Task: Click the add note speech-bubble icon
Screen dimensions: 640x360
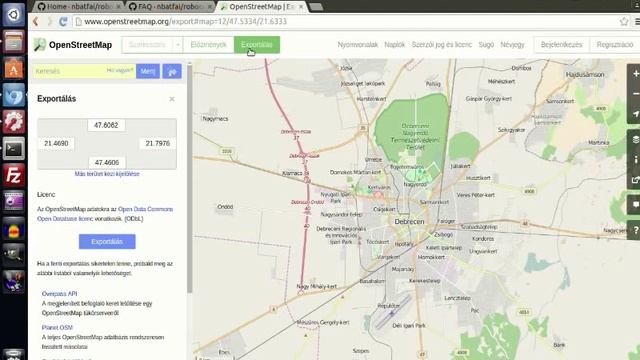Action: [x=635, y=204]
